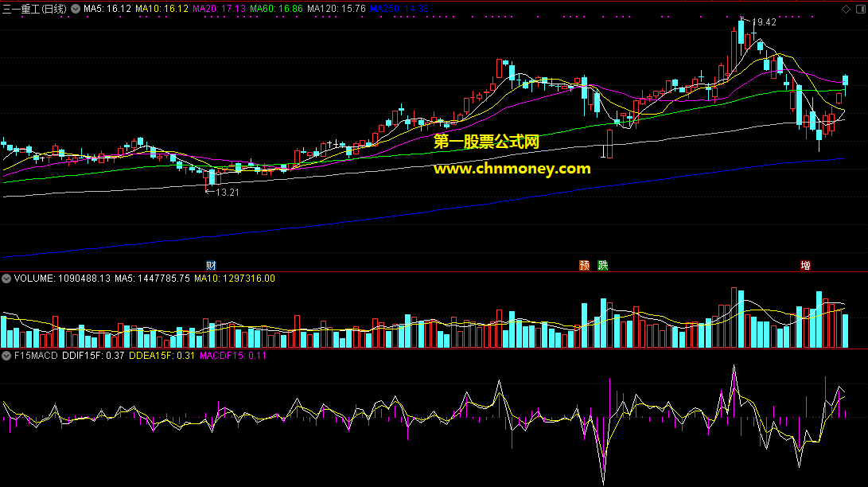Click the 13.21 low price annotation
Image resolution: width=868 pixels, height=487 pixels.
coord(227,193)
